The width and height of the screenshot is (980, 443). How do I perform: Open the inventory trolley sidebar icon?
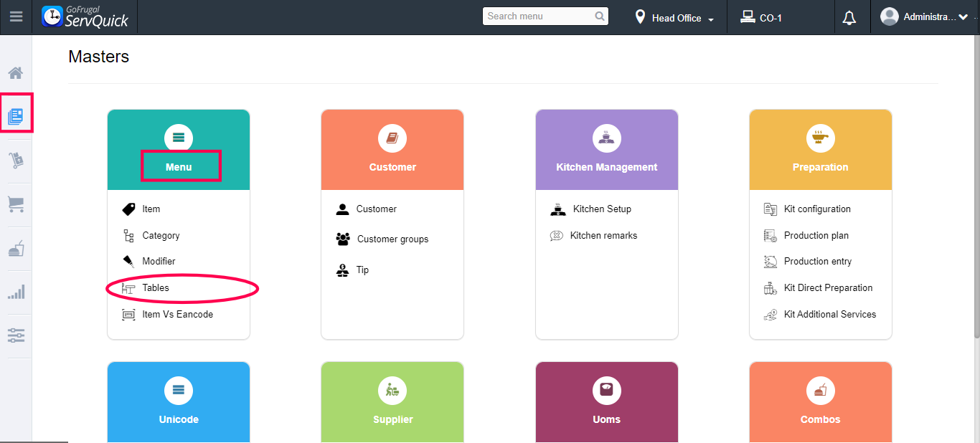[16, 161]
